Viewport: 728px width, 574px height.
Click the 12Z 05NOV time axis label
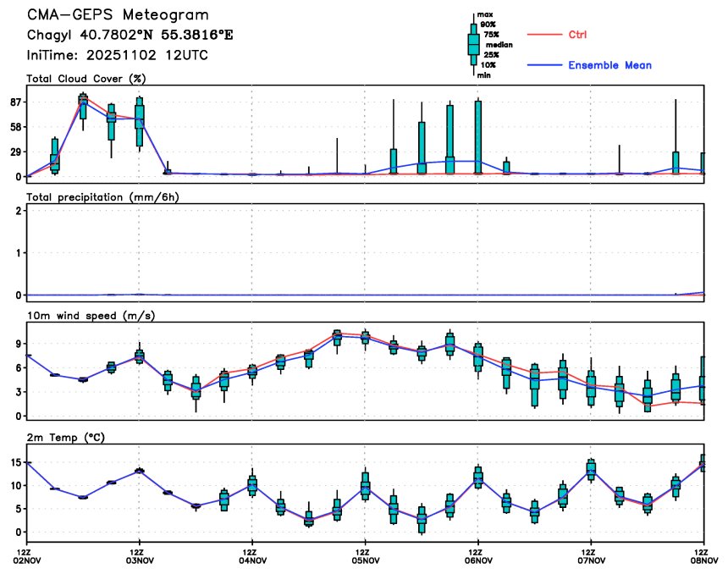(x=366, y=556)
